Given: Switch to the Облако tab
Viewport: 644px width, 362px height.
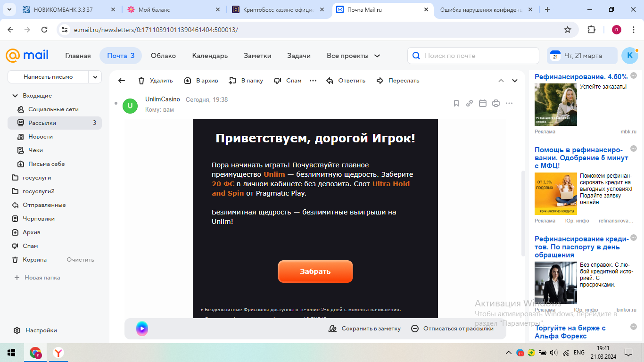Looking at the screenshot, I should point(163,55).
